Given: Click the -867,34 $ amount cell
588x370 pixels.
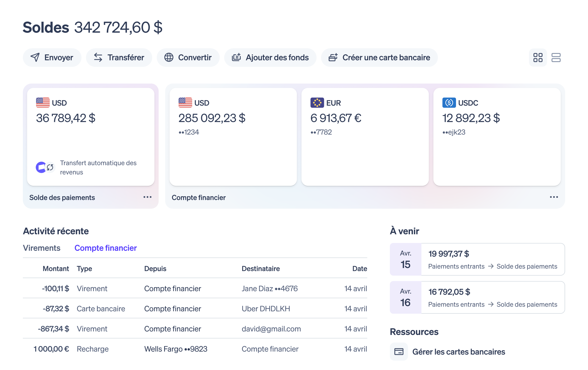Looking at the screenshot, I should [53, 329].
